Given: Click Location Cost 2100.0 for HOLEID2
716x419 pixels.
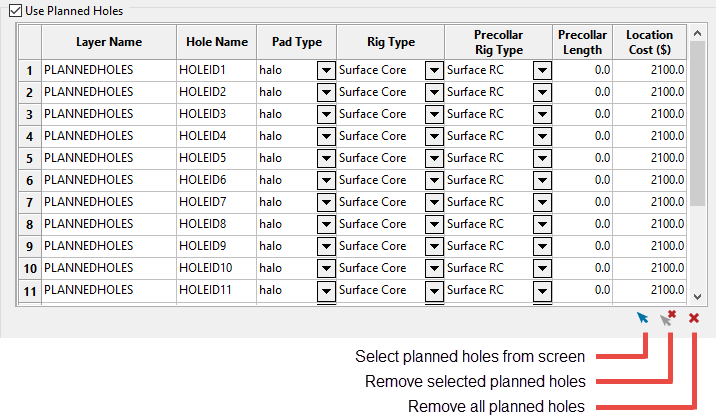Looking at the screenshot, I should pos(649,92).
